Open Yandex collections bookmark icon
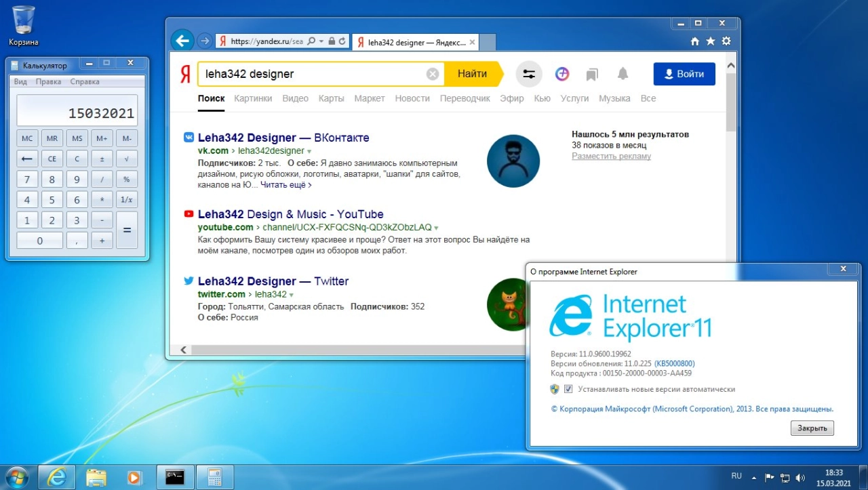The width and height of the screenshot is (868, 490). pos(592,74)
